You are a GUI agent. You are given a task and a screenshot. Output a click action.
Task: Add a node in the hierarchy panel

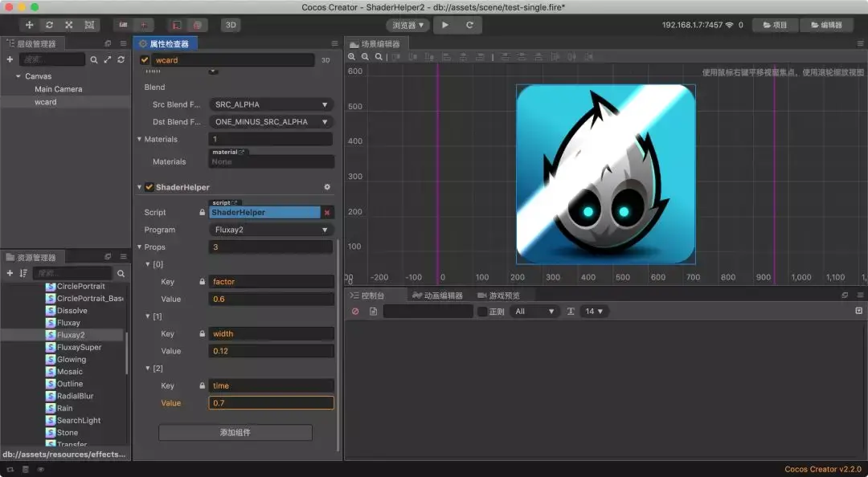tap(10, 59)
